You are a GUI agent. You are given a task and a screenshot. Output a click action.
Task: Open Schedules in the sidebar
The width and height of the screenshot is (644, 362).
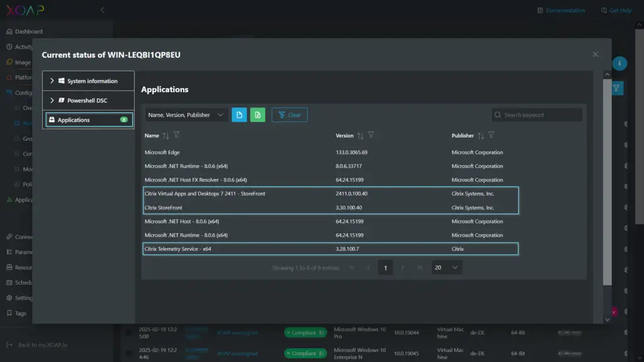pos(26,282)
